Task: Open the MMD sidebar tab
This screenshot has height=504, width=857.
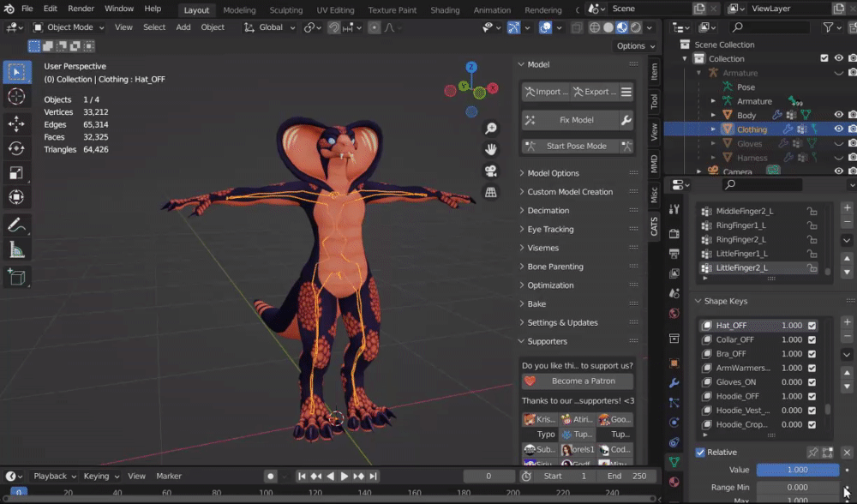Action: pos(654,164)
